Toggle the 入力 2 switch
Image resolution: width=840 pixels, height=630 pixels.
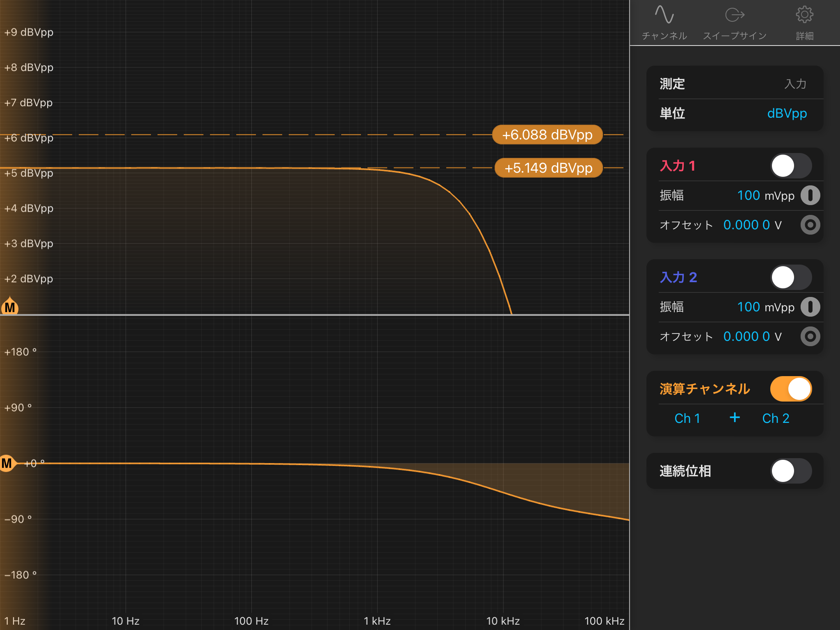pos(791,277)
